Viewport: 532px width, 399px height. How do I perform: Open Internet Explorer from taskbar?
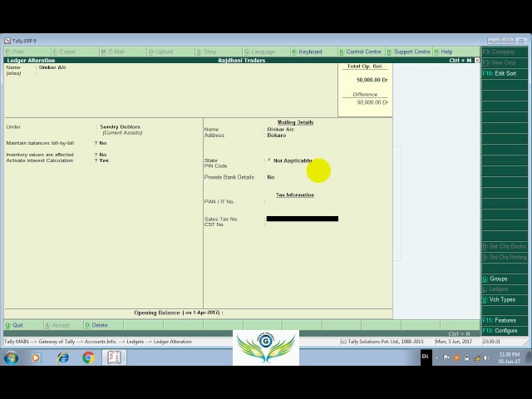click(x=63, y=357)
